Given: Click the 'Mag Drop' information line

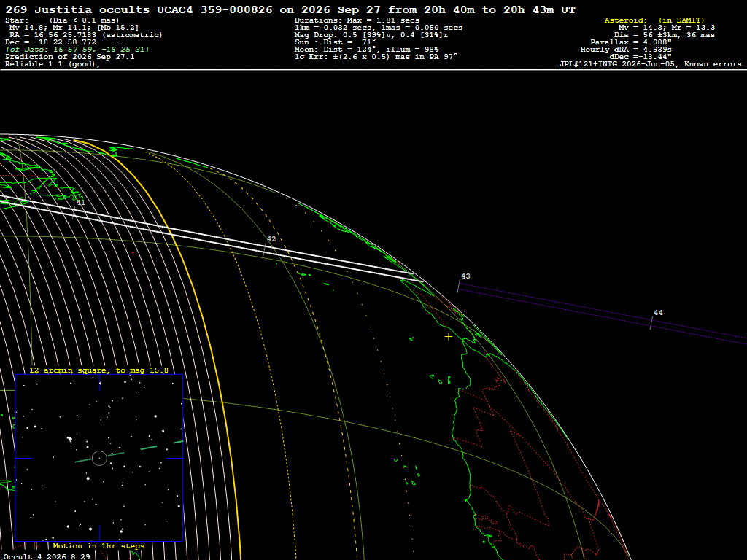Looking at the screenshot, I should coord(371,35).
